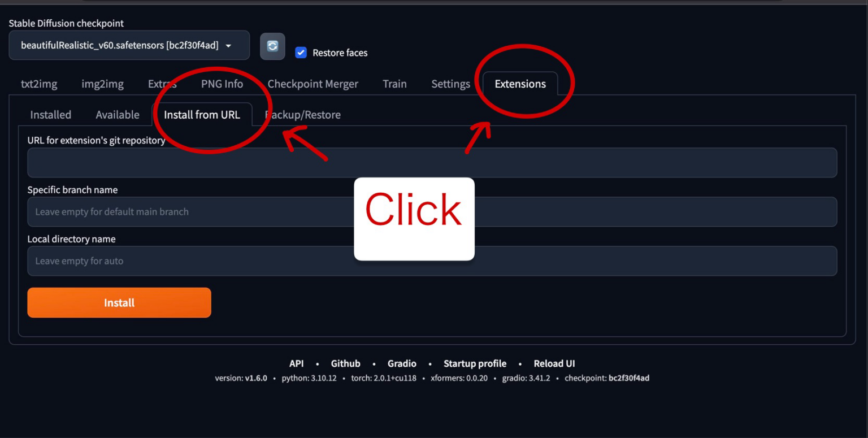Open the Train tab
The height and width of the screenshot is (438, 868).
coord(394,84)
